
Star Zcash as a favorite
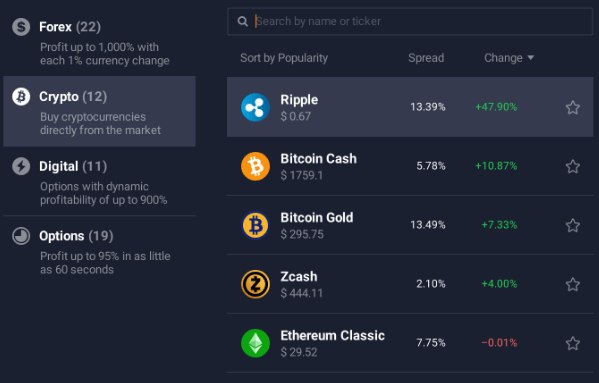click(x=573, y=284)
